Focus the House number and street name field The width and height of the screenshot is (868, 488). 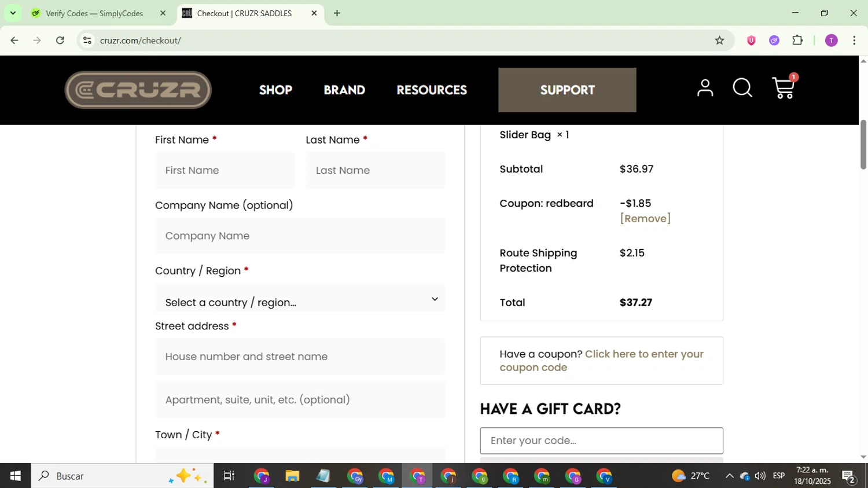[300, 357]
